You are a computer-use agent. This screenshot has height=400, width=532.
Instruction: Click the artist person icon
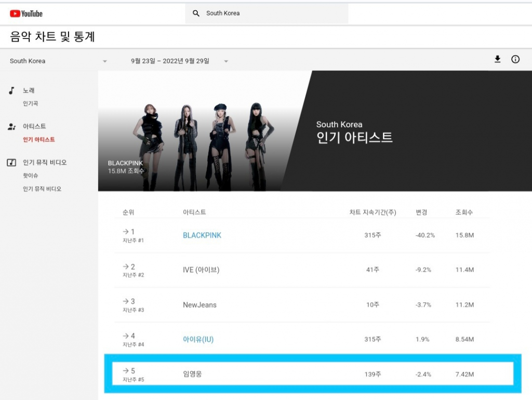[11, 127]
